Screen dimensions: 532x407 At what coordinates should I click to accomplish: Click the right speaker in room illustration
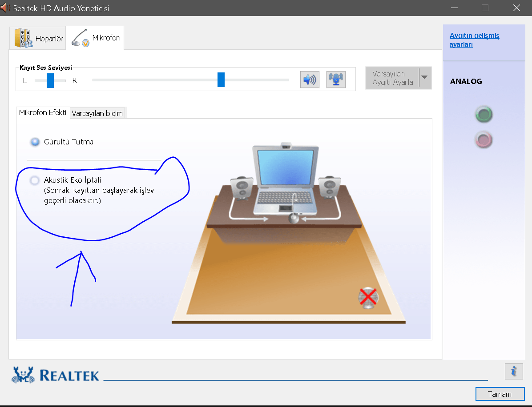[330, 187]
